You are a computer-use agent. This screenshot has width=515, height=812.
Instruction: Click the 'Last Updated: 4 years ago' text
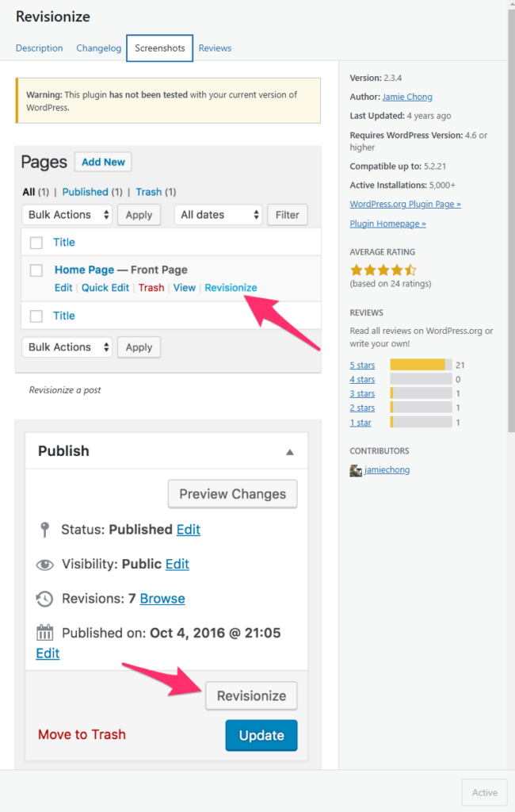point(400,116)
